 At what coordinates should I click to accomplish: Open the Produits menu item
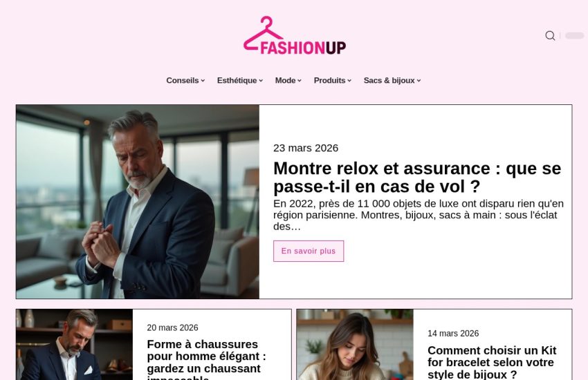[329, 81]
